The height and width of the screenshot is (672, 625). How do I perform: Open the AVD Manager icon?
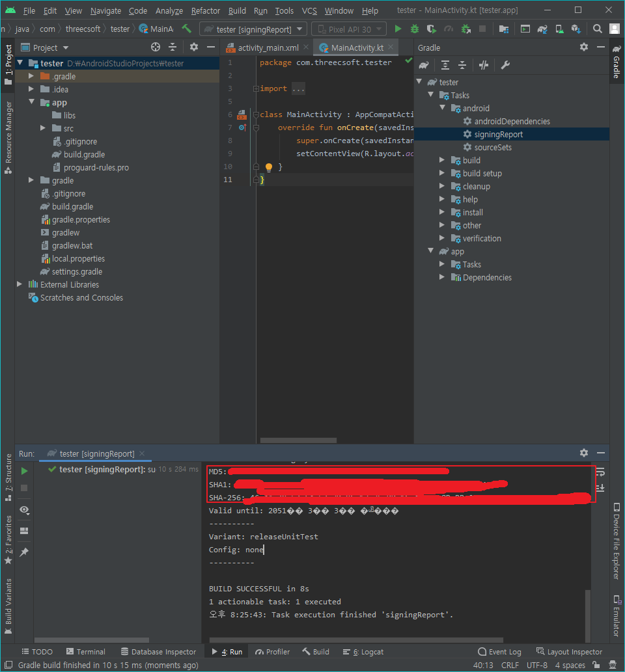[x=559, y=29]
